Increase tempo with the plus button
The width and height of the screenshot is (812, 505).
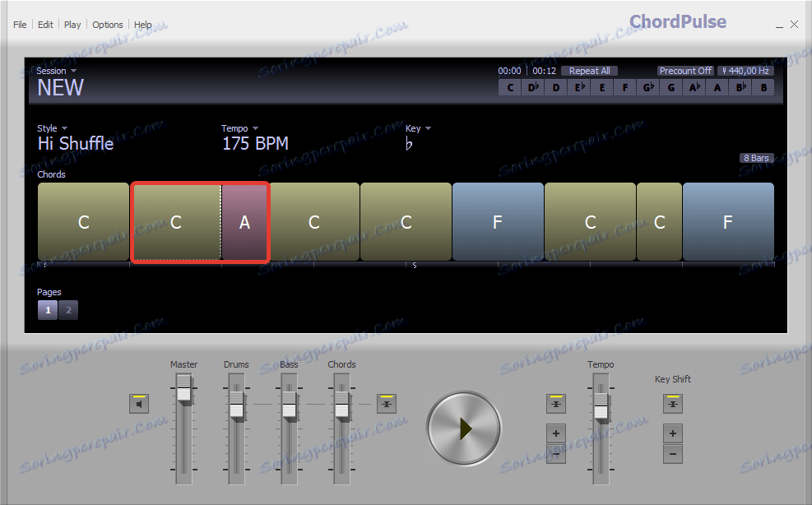pyautogui.click(x=555, y=433)
